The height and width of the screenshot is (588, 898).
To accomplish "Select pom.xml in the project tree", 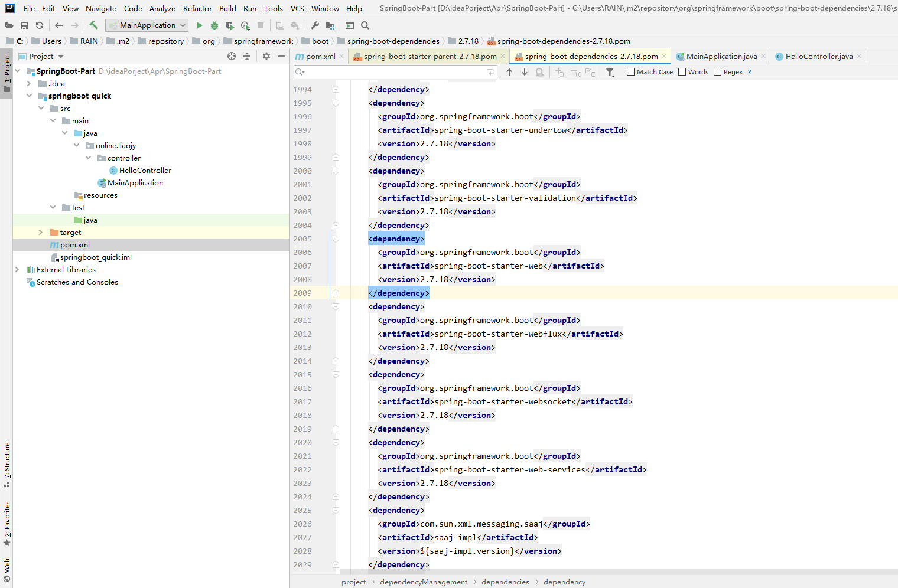I will tap(74, 244).
